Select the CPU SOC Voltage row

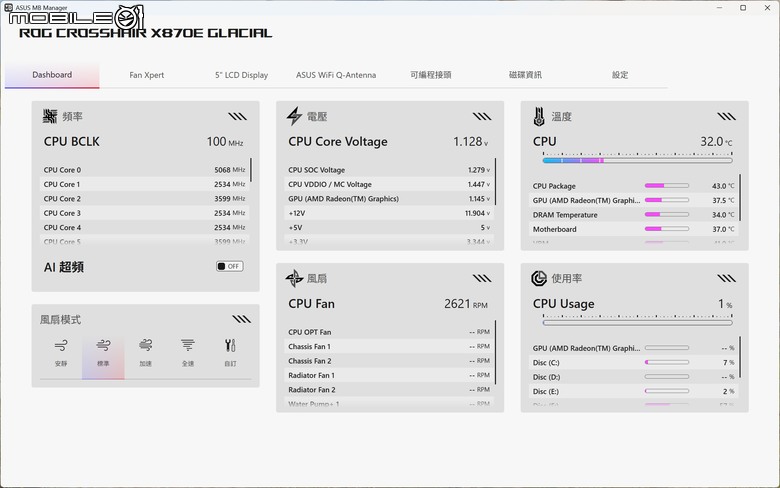pyautogui.click(x=389, y=170)
